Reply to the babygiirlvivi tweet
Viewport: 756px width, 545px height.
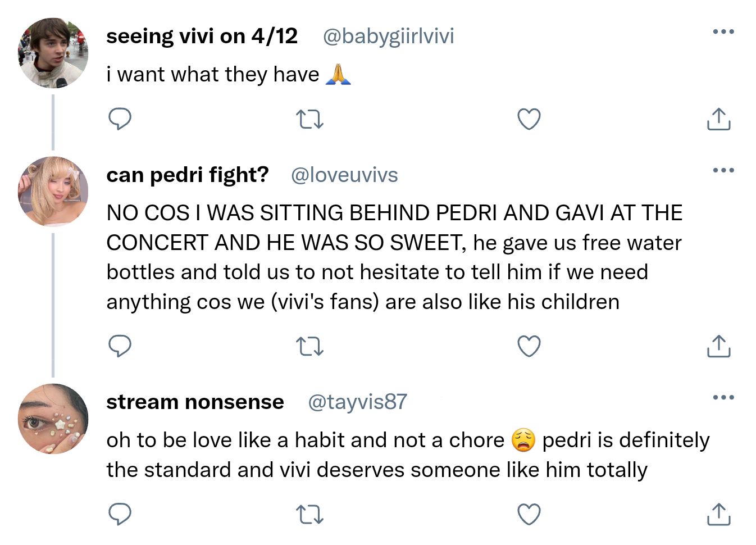point(120,119)
